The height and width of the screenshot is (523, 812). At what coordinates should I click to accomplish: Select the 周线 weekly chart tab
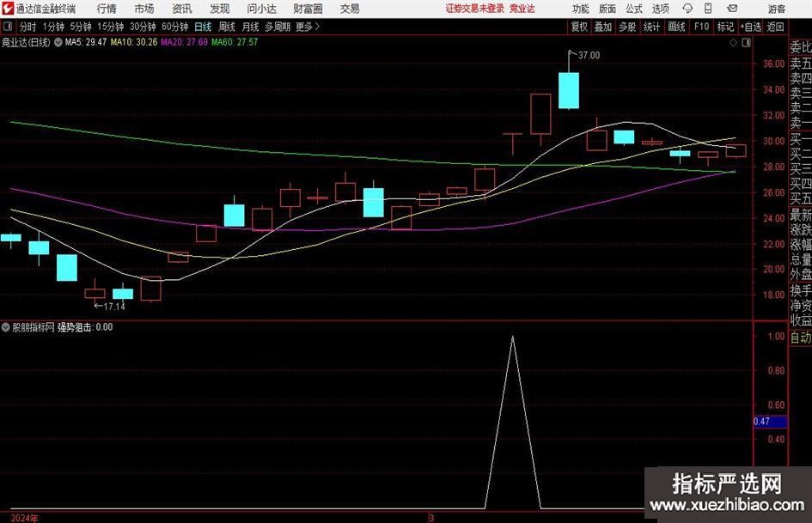click(x=227, y=27)
